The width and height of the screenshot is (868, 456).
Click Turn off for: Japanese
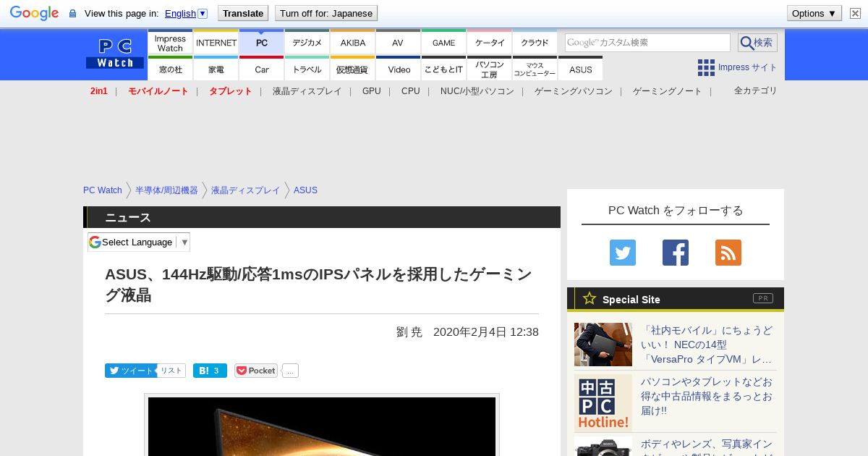[326, 13]
